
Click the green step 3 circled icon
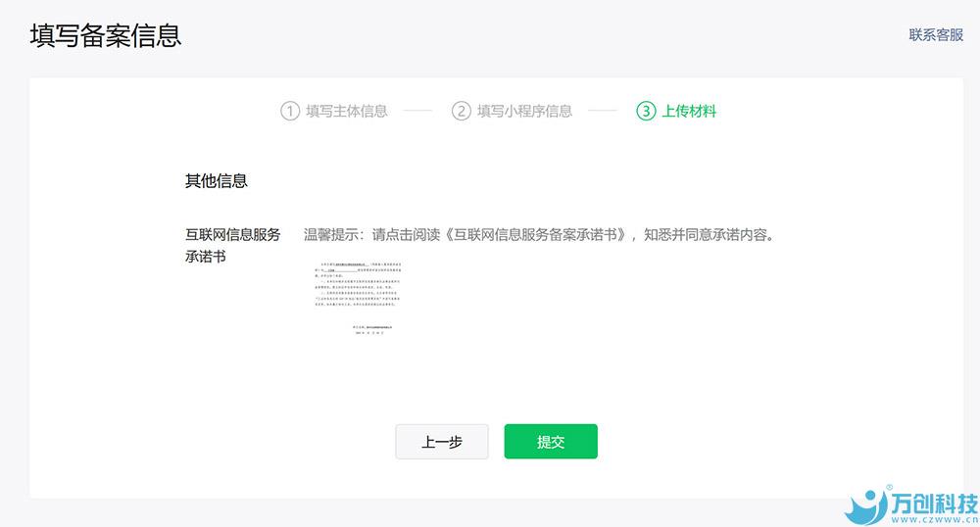click(645, 111)
